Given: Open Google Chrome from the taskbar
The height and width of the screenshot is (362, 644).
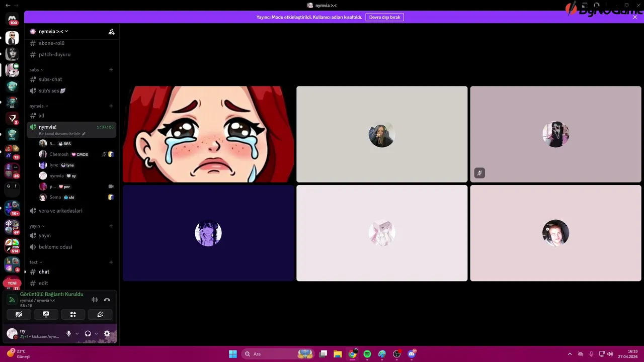Looking at the screenshot, I should [353, 354].
